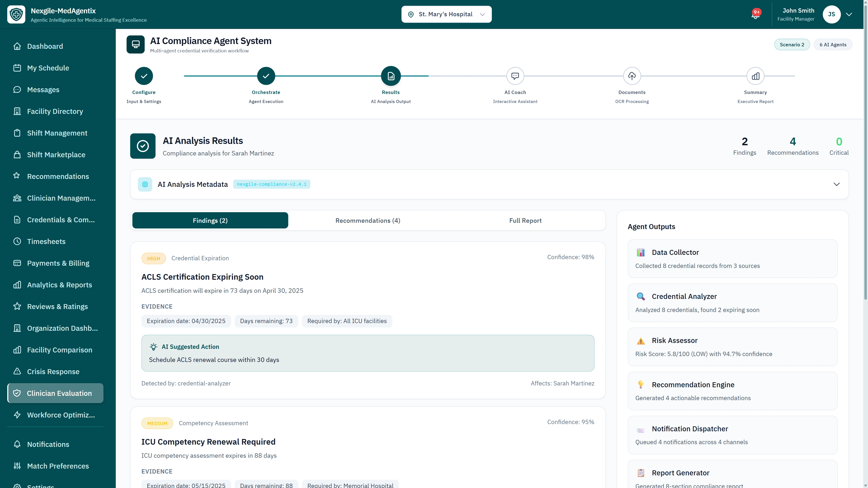Click the Nexgile-MedAgentix shield logo
The width and height of the screenshot is (868, 488).
click(x=16, y=14)
